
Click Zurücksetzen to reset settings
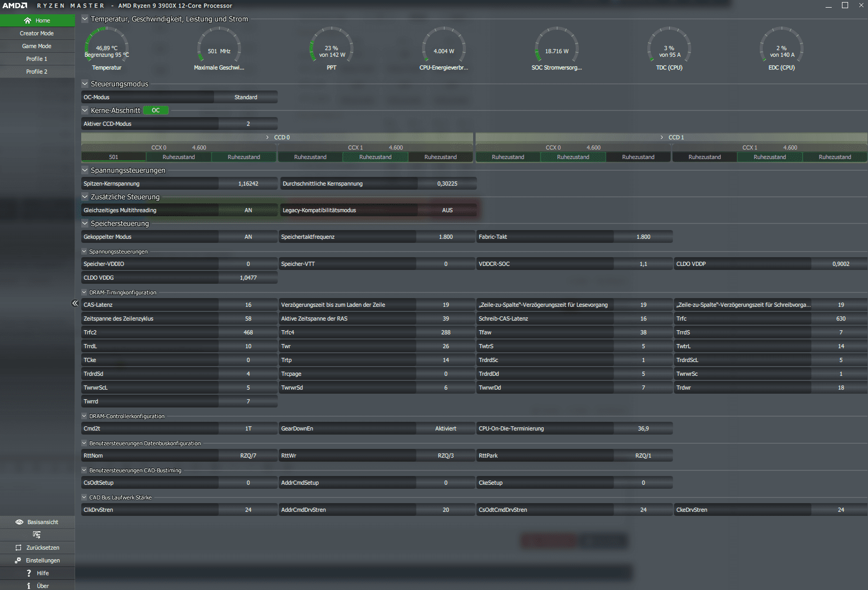(x=37, y=548)
